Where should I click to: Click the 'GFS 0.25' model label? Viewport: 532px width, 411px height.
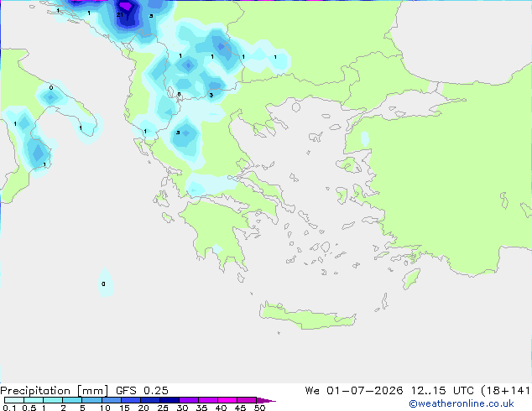click(x=142, y=391)
